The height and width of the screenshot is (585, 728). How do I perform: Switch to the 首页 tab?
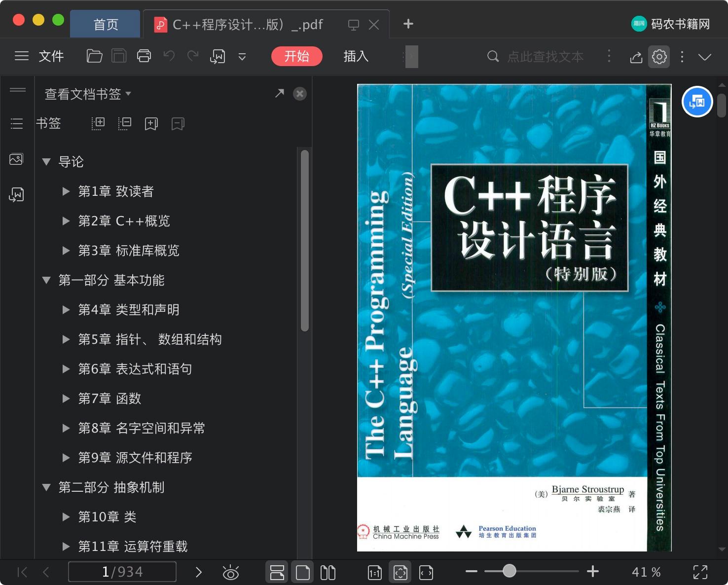point(106,24)
